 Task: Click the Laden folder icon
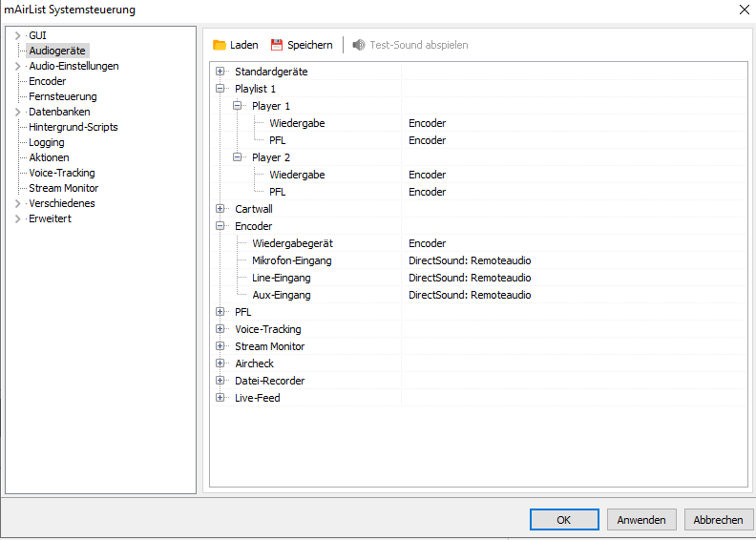click(220, 45)
